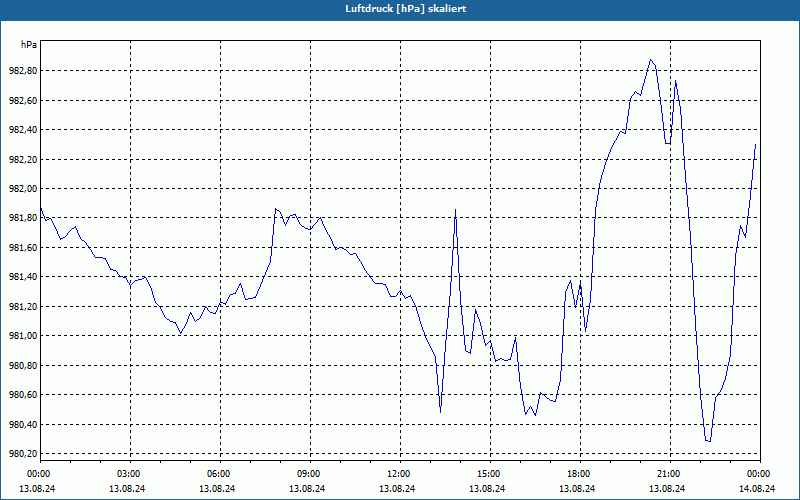Click the 14.08.24 date label
Viewport: 800px width, 500px height.
pyautogui.click(x=757, y=488)
